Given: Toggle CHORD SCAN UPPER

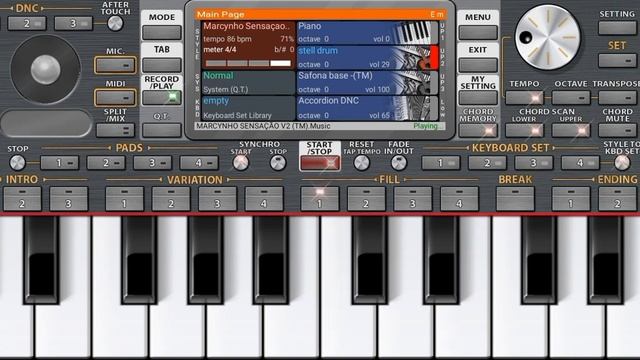Looking at the screenshot, I should [x=571, y=131].
